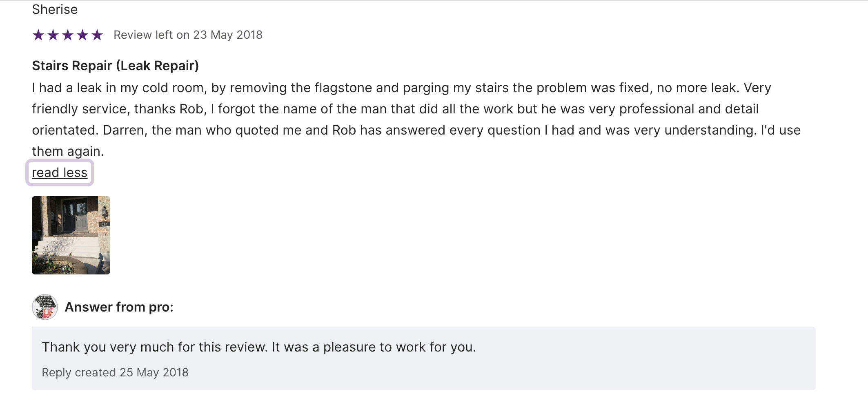The height and width of the screenshot is (398, 868).
Task: Click the pro's company logo avatar
Action: [45, 307]
